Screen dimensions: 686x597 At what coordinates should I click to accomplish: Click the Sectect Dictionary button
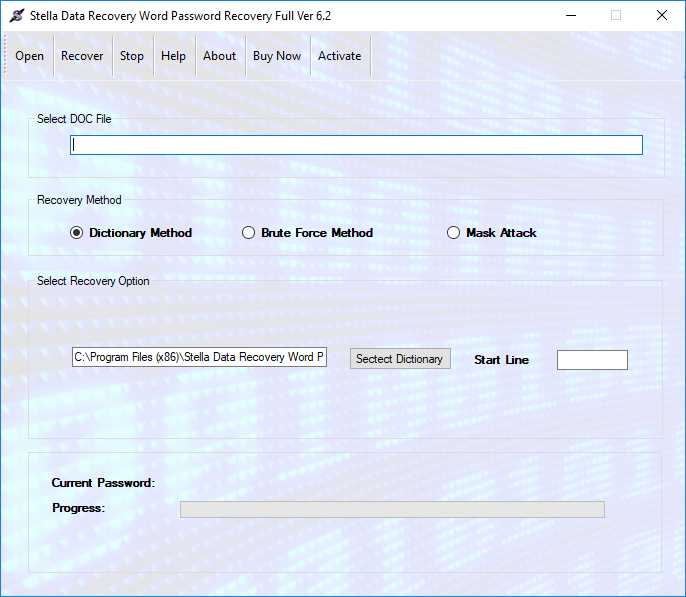[x=400, y=359]
